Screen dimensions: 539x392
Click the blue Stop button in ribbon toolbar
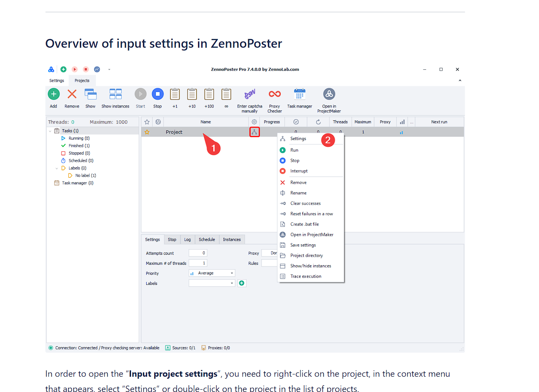(x=157, y=98)
